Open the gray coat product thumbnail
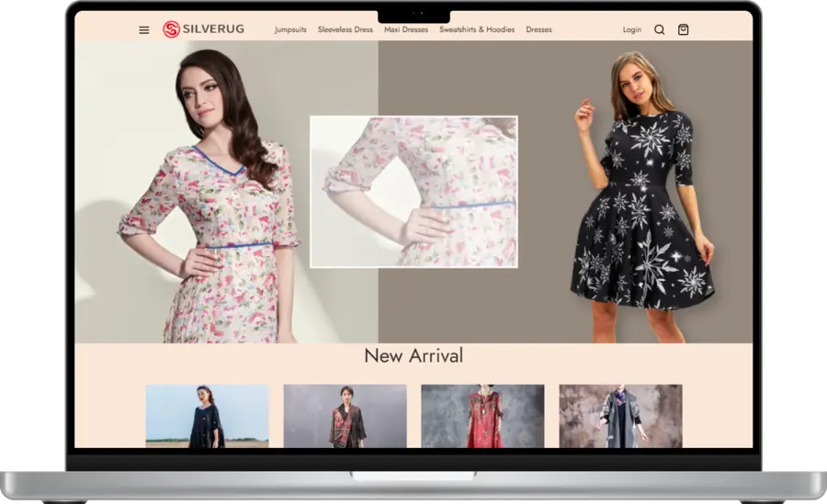The image size is (827, 504). (x=621, y=416)
